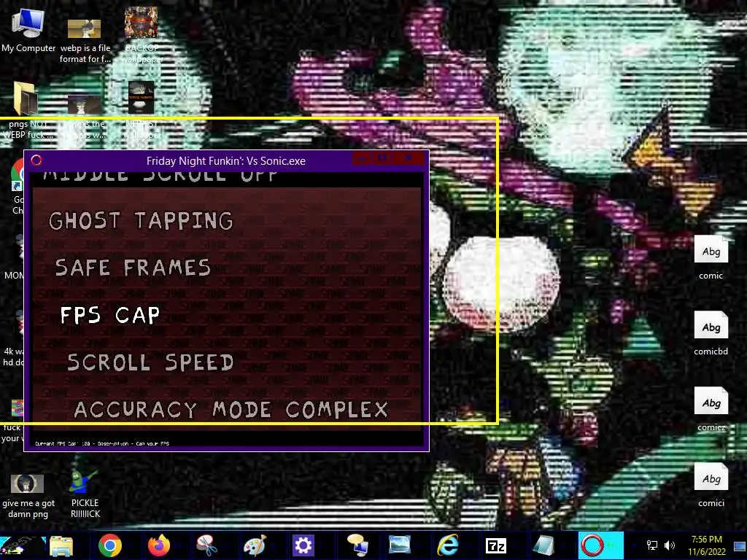Open the 'webp is a file format' image
This screenshot has width=747, height=560.
[85, 41]
